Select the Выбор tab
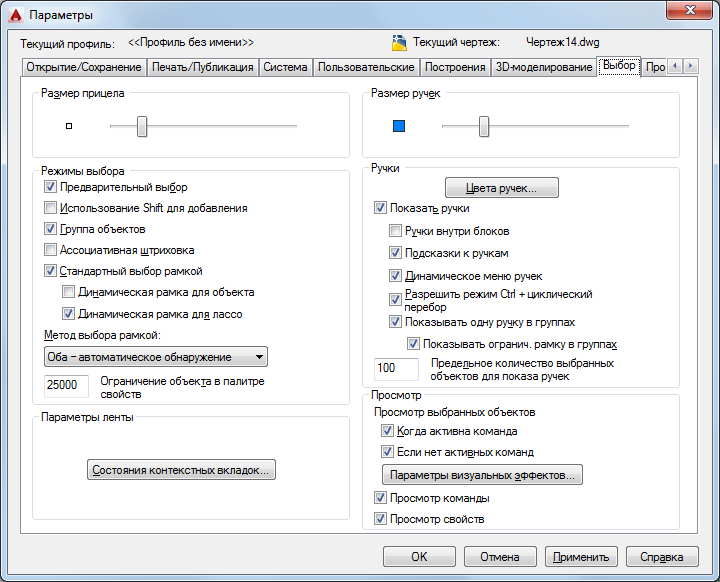Image resolution: width=720 pixels, height=582 pixels. point(619,66)
